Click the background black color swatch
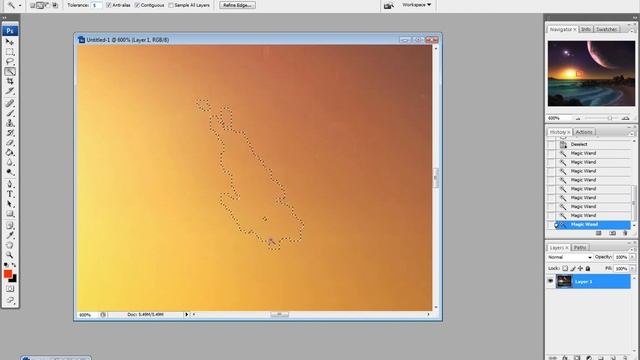 click(x=13, y=280)
